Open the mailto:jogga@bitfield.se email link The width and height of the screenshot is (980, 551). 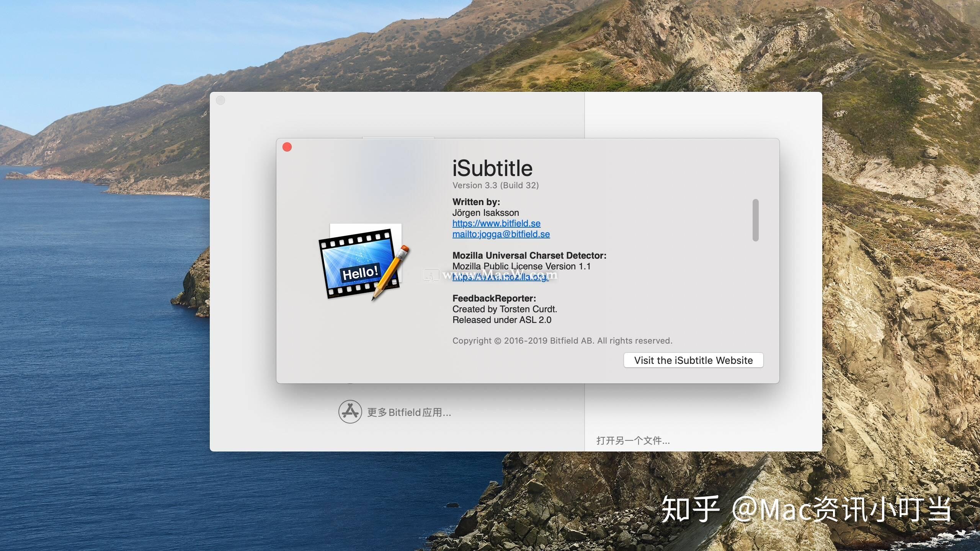(x=501, y=234)
